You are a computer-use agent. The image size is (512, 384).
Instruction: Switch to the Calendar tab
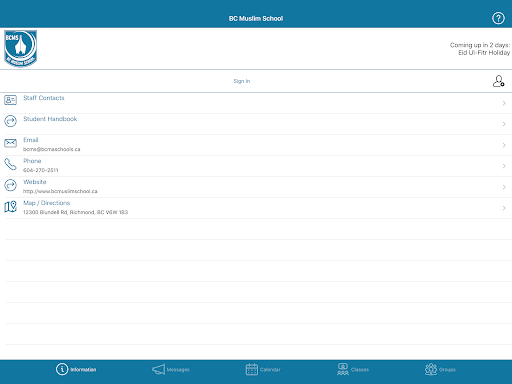[263, 369]
